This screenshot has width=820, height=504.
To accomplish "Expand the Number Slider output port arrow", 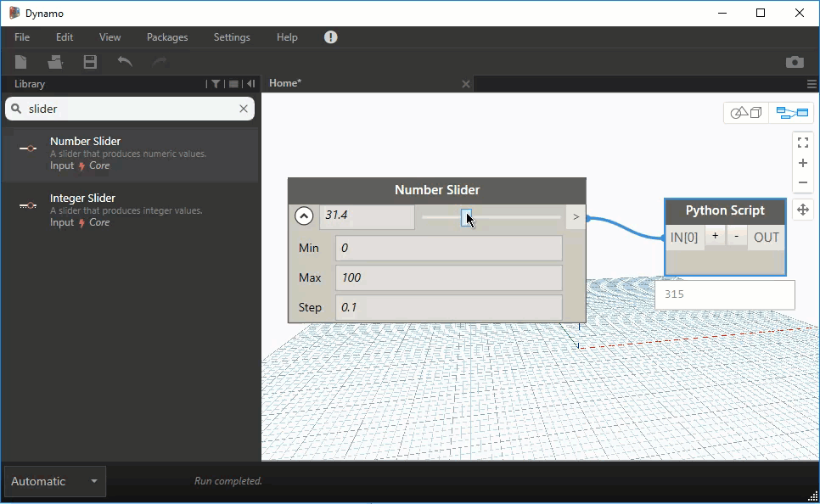I will tap(576, 217).
